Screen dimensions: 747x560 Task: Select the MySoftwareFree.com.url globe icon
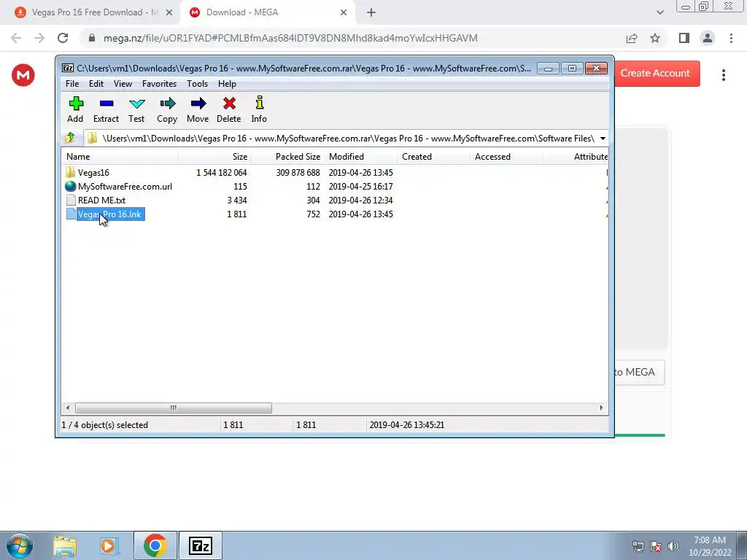click(71, 186)
